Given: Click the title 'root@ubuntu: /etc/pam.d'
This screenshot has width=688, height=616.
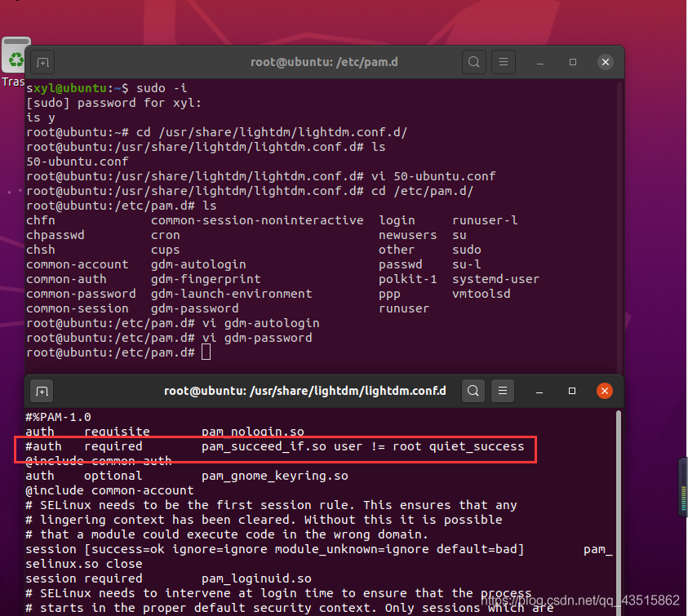Looking at the screenshot, I should (x=324, y=62).
